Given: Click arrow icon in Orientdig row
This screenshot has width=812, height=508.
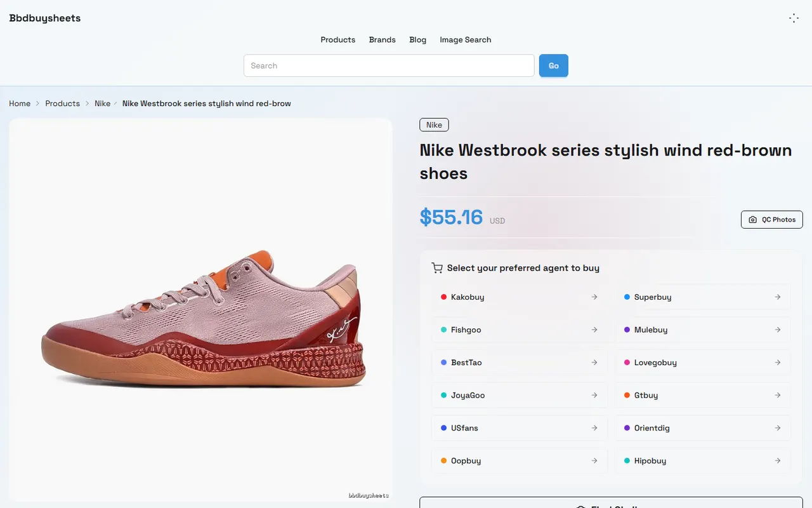Looking at the screenshot, I should pos(778,428).
